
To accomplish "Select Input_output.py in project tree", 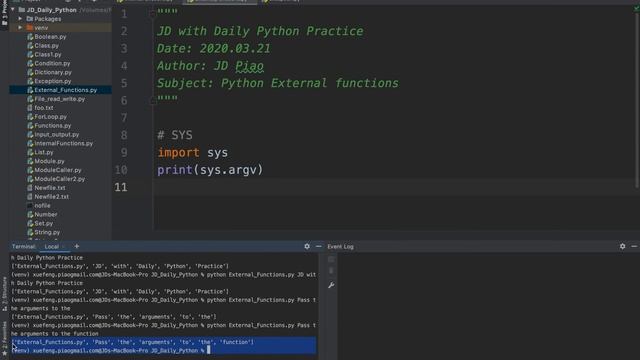I will [57, 134].
